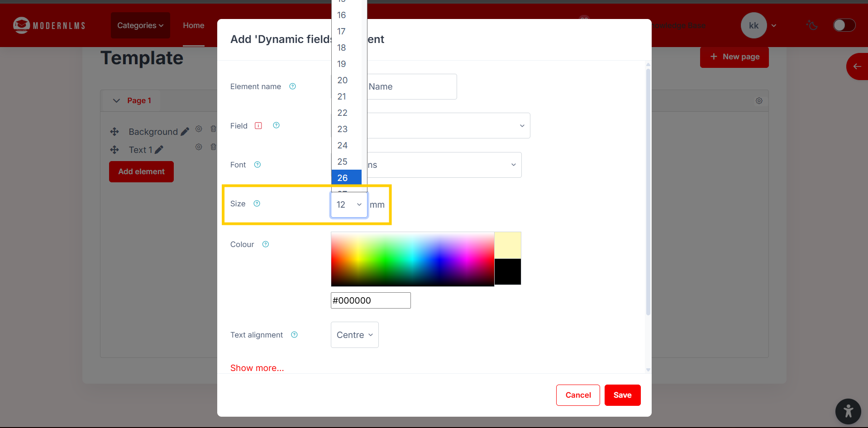Select size 25 in list
Screen dimensions: 868x428
[x=347, y=162]
